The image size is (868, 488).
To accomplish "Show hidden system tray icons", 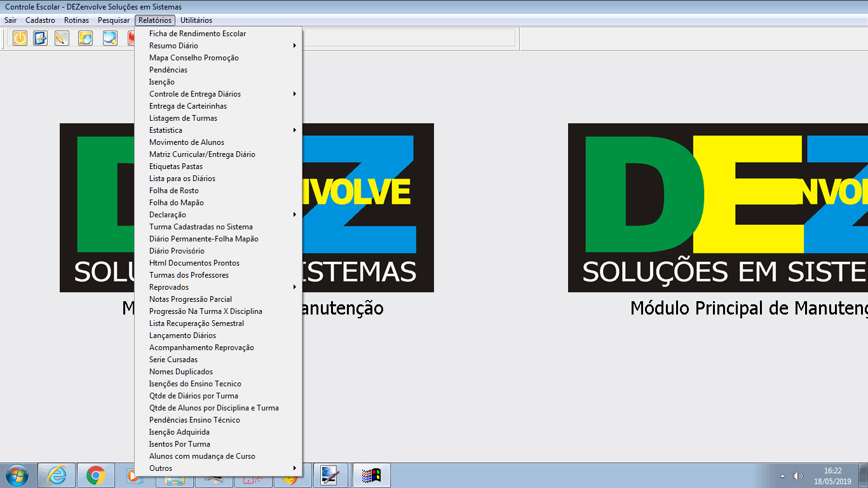I will tap(782, 476).
